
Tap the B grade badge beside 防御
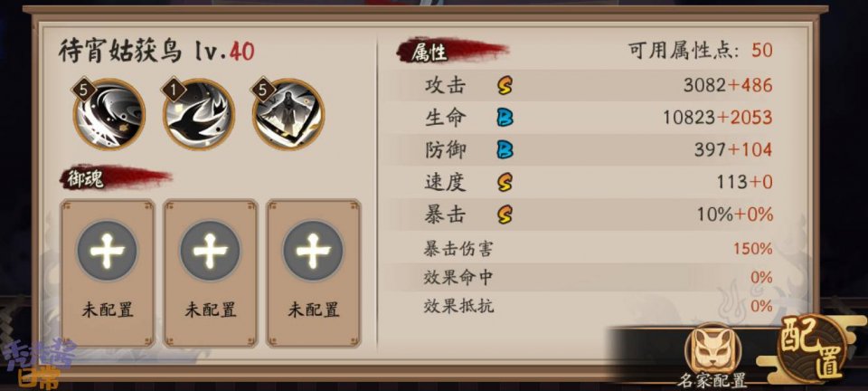coord(505,149)
